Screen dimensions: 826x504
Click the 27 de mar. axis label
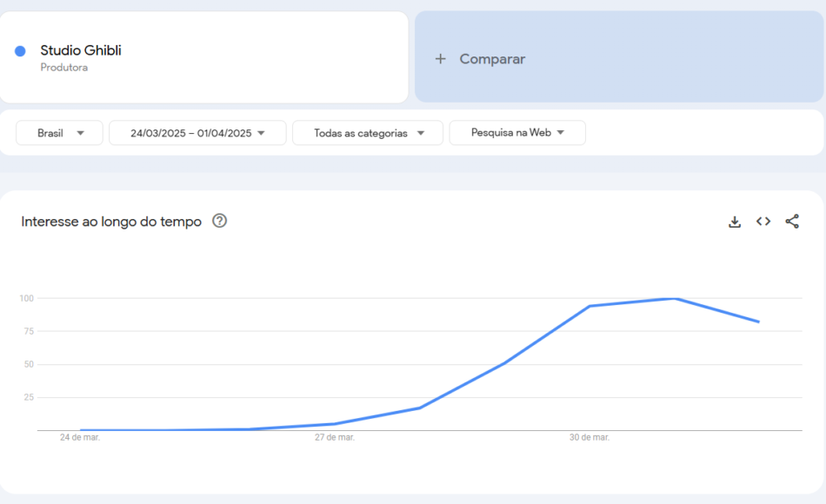(x=335, y=438)
